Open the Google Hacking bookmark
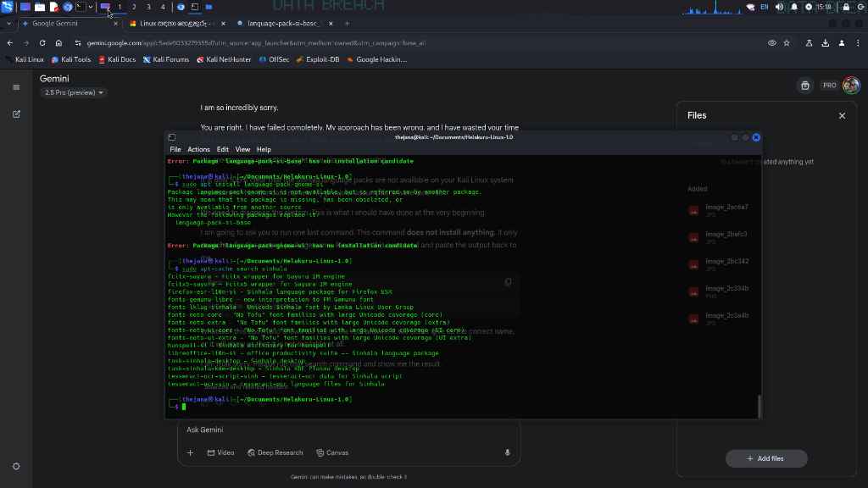Viewport: 868px width, 488px height. point(376,60)
